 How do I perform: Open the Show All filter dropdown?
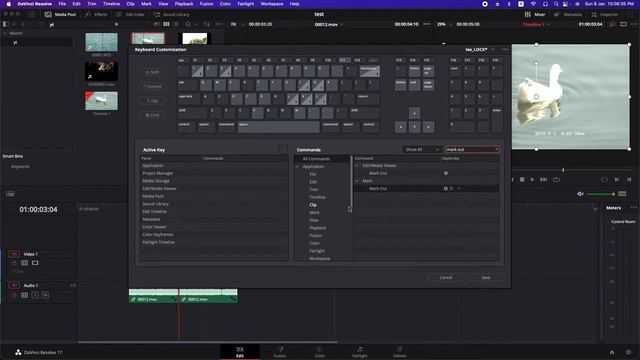point(422,149)
